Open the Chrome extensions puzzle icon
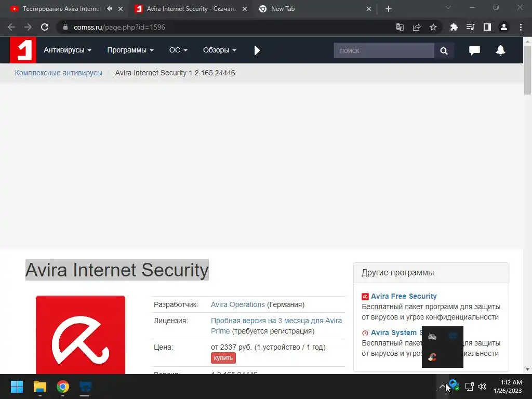The height and width of the screenshot is (399, 532). (454, 27)
